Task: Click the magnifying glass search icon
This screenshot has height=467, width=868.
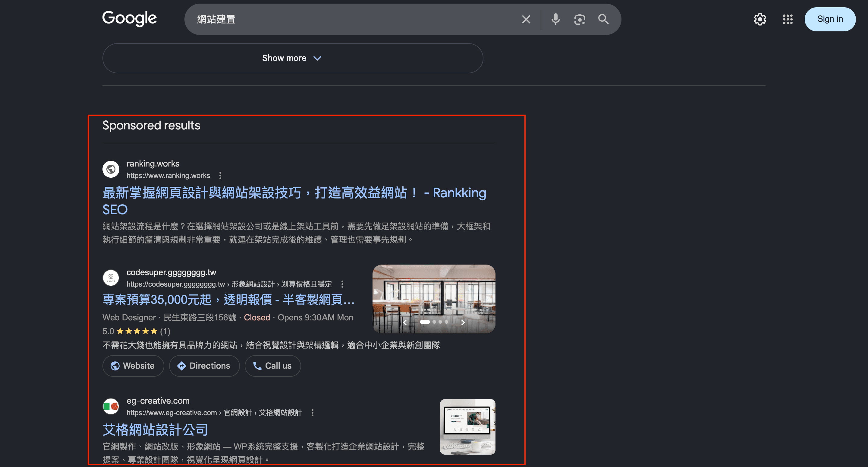Action: [603, 19]
